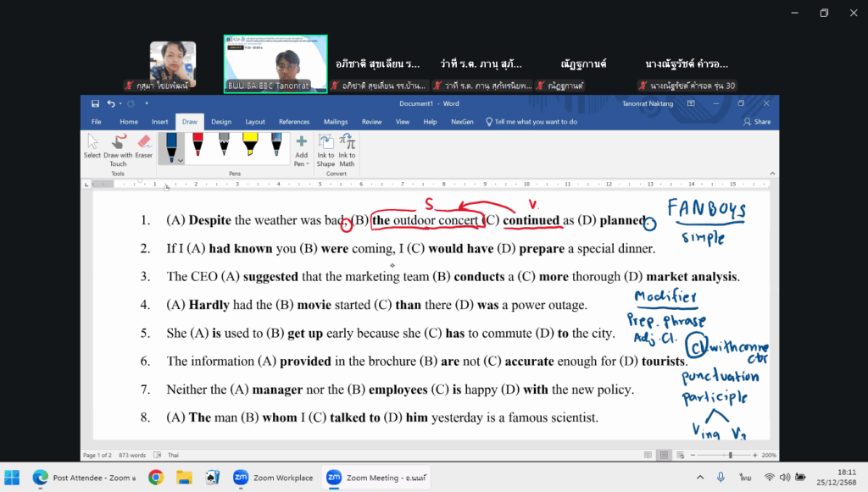Click the Select arrow tool
This screenshot has width=868, height=492.
(92, 146)
